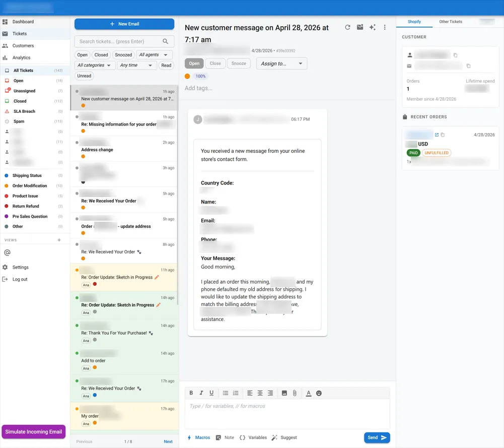
Task: Open the three-dot more options menu
Action: (385, 27)
